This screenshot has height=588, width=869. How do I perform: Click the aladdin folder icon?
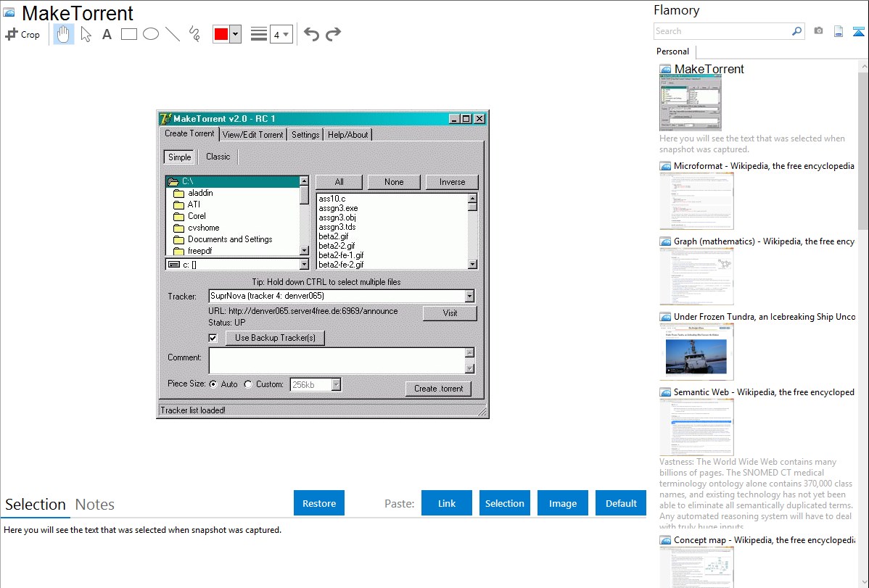[178, 194]
